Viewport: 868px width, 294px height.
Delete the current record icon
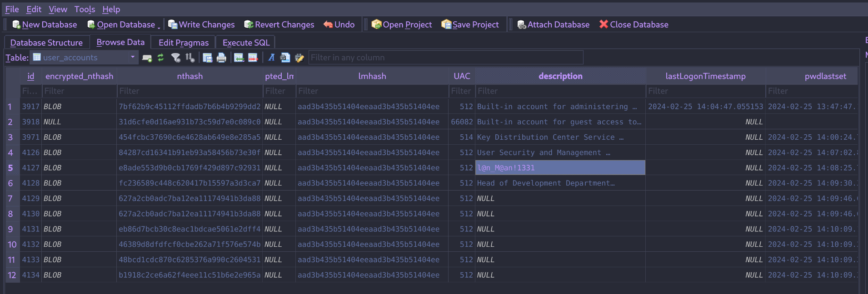click(x=253, y=58)
